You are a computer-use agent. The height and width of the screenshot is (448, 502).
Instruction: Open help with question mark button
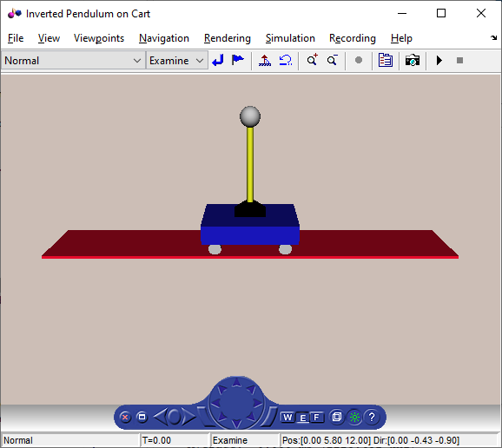(372, 418)
